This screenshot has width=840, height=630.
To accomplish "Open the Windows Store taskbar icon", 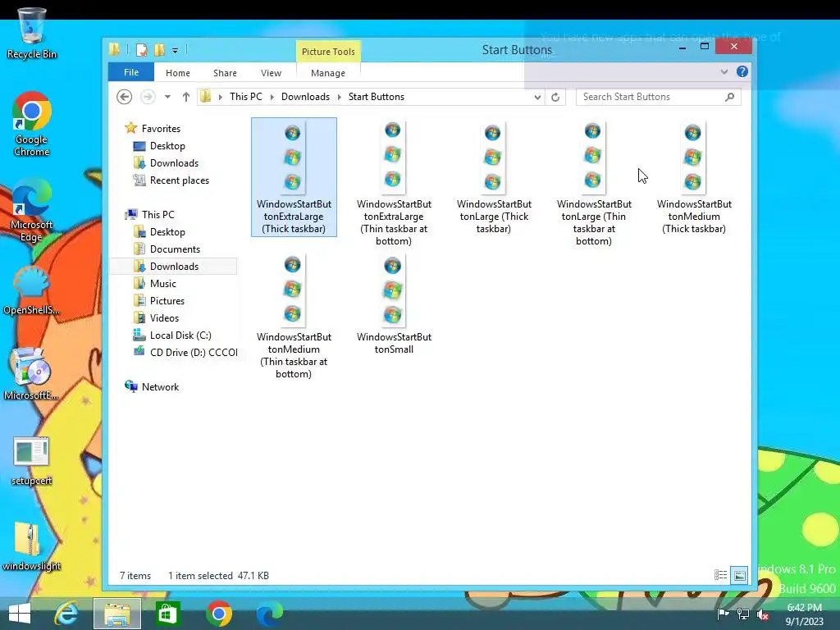I will [167, 614].
